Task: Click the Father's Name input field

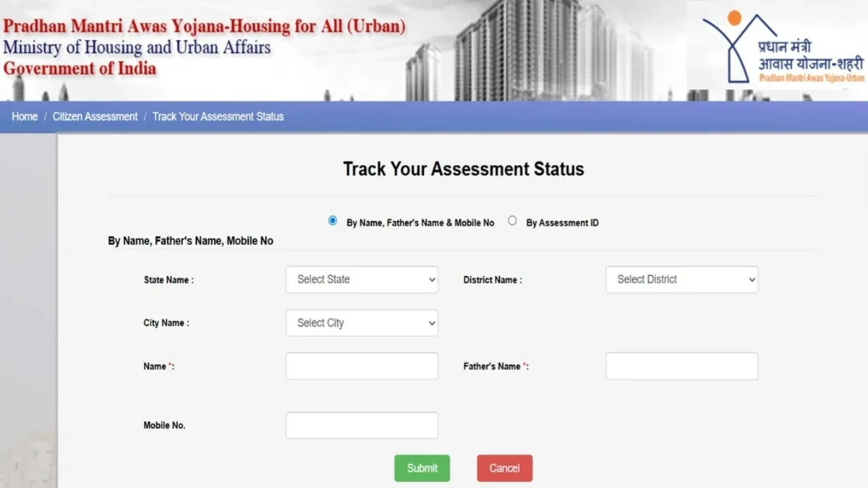Action: 681,366
